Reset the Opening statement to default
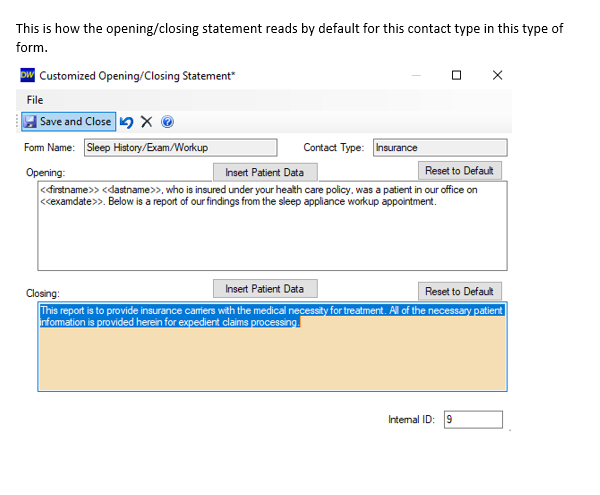The height and width of the screenshot is (495, 600). [x=459, y=170]
